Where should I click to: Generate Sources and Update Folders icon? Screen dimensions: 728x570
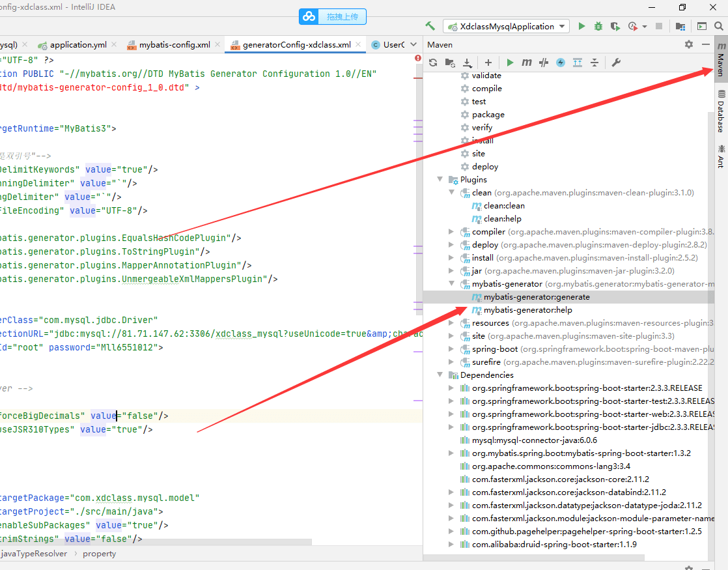pyautogui.click(x=450, y=63)
